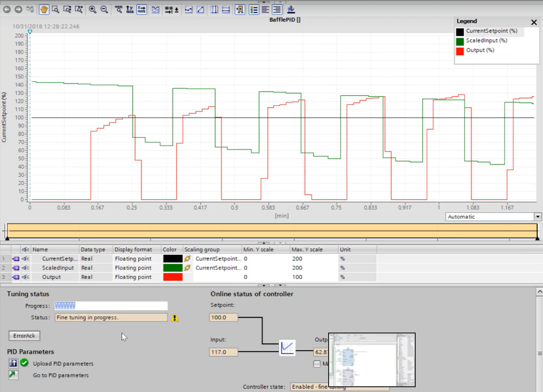The width and height of the screenshot is (543, 392).
Task: Select the horizontal zoom selection tool
Action: pyautogui.click(x=78, y=9)
